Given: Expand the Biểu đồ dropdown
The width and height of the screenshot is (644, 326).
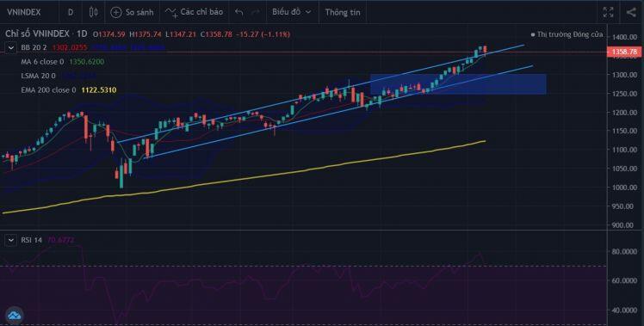Looking at the screenshot, I should 292,12.
